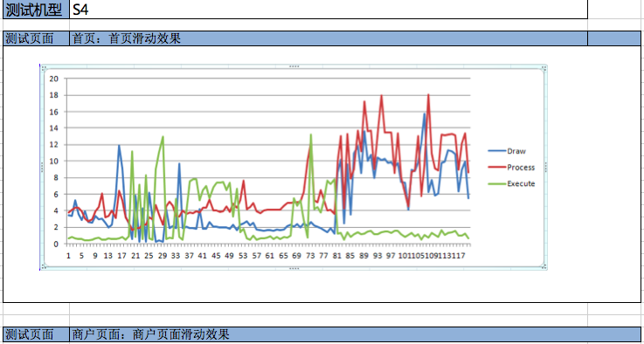This screenshot has width=644, height=344.
Task: Select the cell labeled 测试机型
Action: [x=36, y=9]
